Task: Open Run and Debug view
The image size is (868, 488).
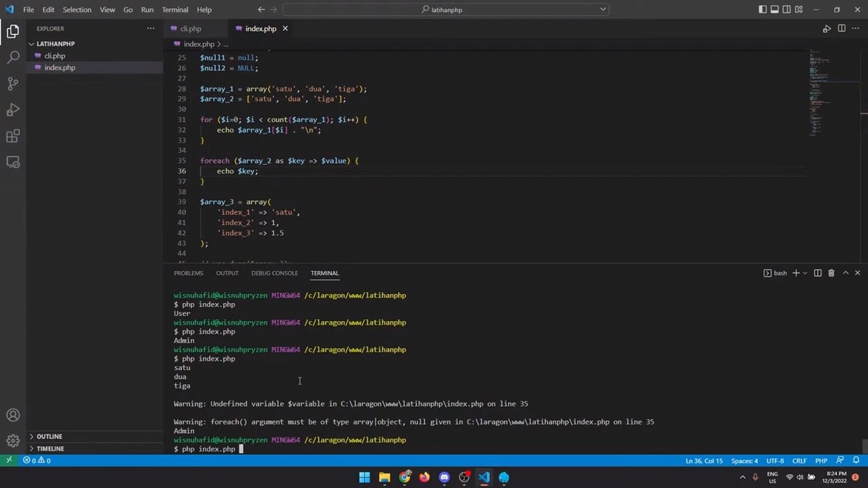Action: (x=13, y=110)
